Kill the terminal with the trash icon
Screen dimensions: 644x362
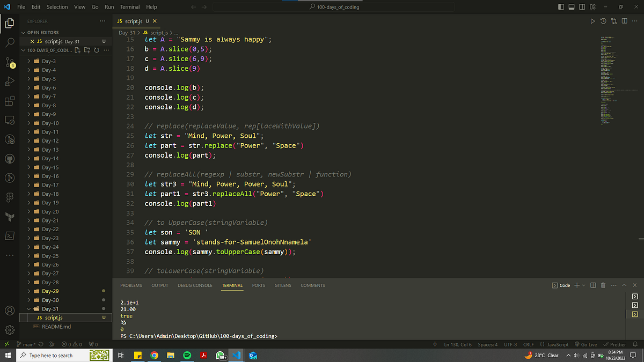coord(603,285)
